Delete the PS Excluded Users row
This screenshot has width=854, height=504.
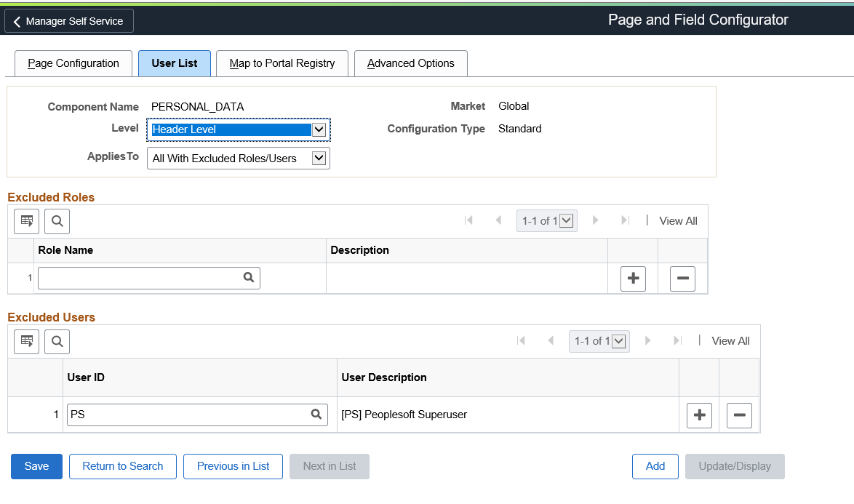click(739, 415)
